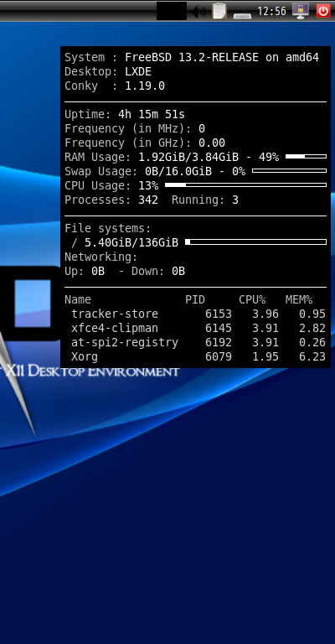335x644 pixels.
Task: Click the keyboard tray icon
Action: coord(242,15)
